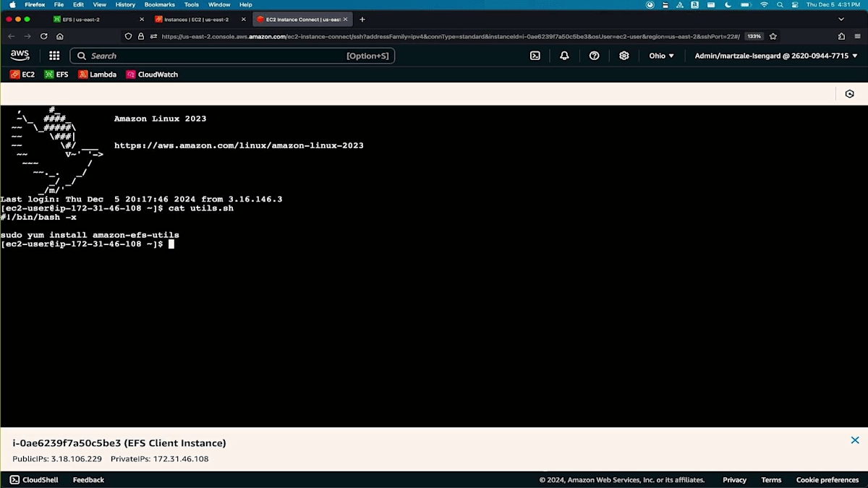Open the Window menu

[219, 4]
